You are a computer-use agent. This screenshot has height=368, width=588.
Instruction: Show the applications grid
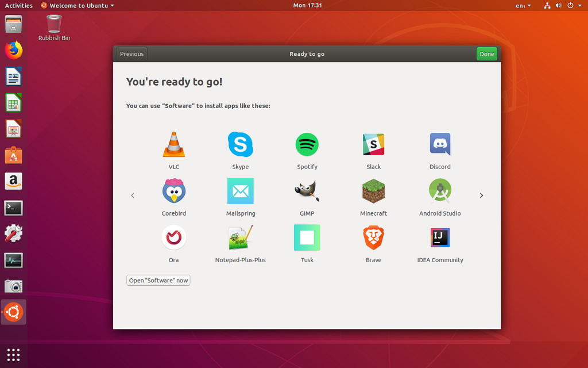pos(14,355)
